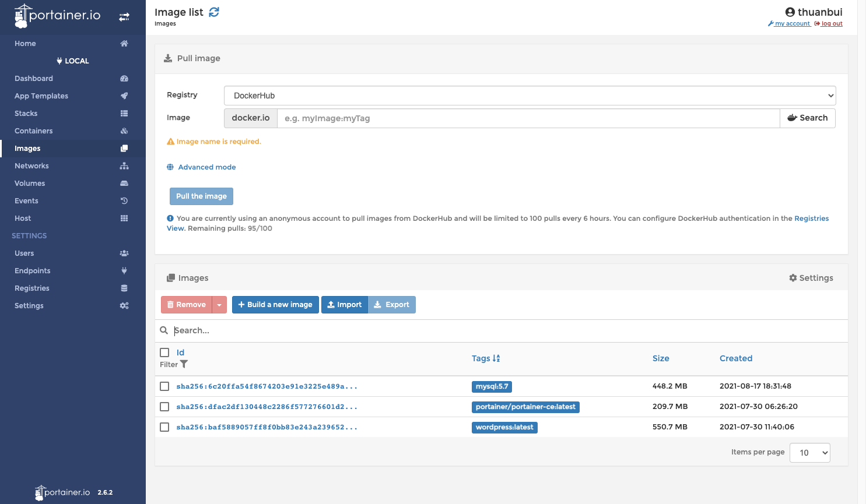Click the Events history icon in sidebar
Image resolution: width=866 pixels, height=504 pixels.
click(124, 201)
